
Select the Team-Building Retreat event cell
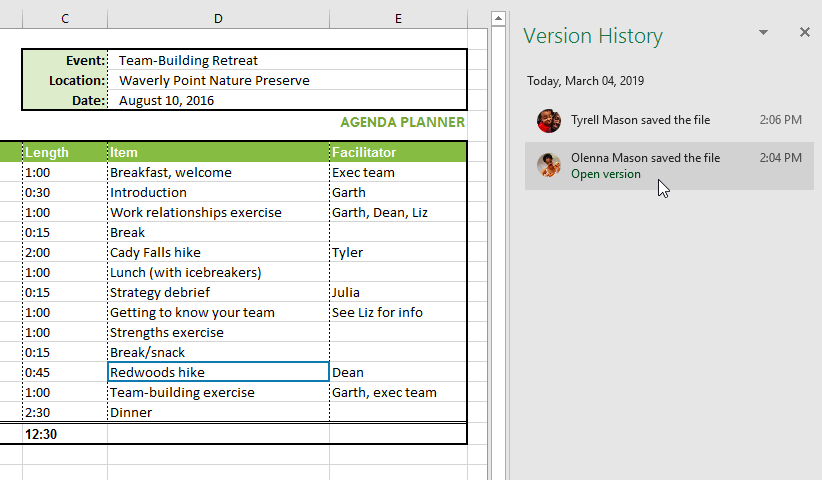[286, 60]
